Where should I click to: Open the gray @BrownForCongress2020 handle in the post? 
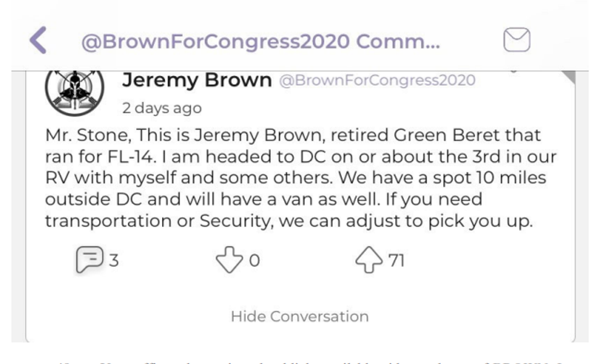click(377, 80)
